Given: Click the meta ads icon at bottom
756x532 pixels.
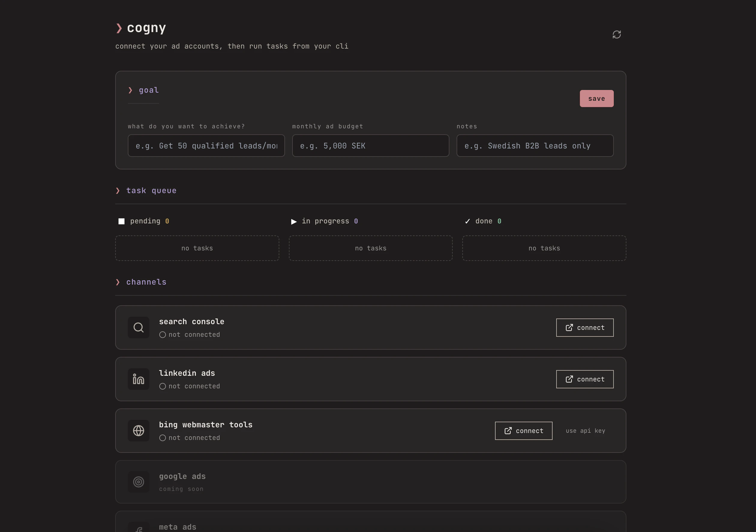Looking at the screenshot, I should tap(139, 528).
